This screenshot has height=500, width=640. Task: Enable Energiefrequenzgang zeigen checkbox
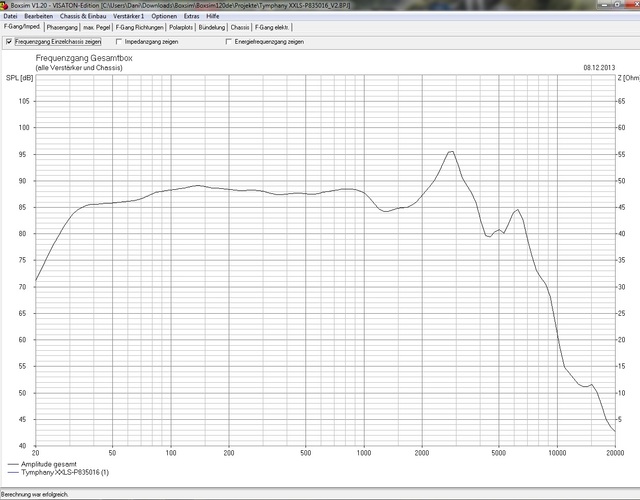(229, 42)
